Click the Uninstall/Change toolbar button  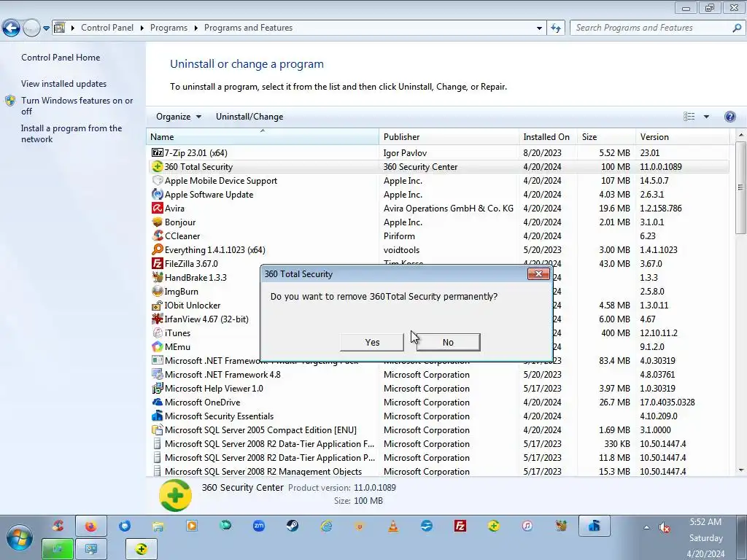click(249, 117)
